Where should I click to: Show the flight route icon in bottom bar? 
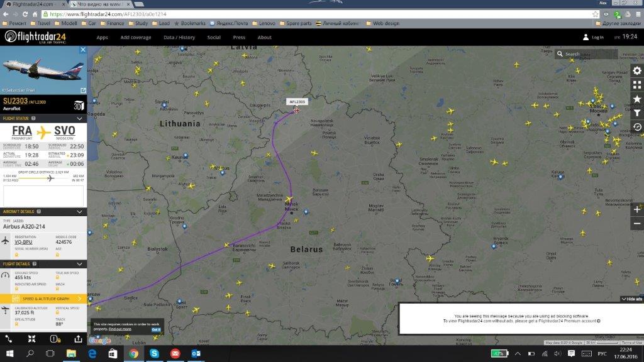pyautogui.click(x=9, y=339)
